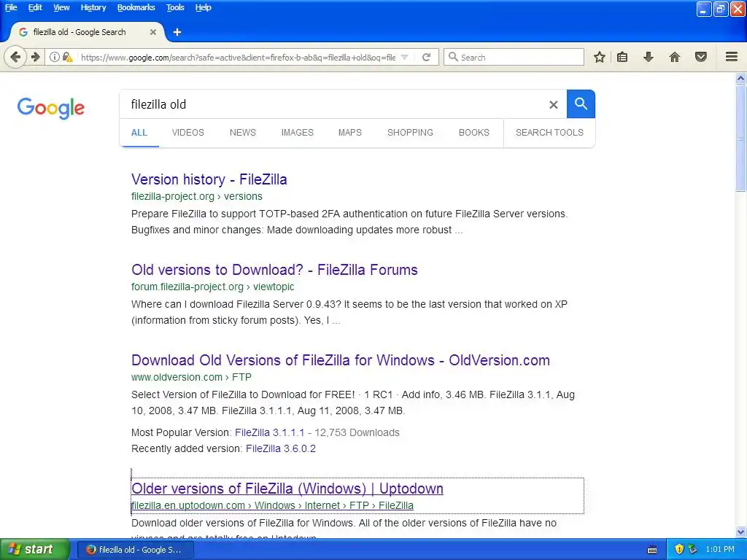This screenshot has width=747, height=560.
Task: Open 'Old versions to Download? - FileZilla Forums'
Action: [x=274, y=270]
